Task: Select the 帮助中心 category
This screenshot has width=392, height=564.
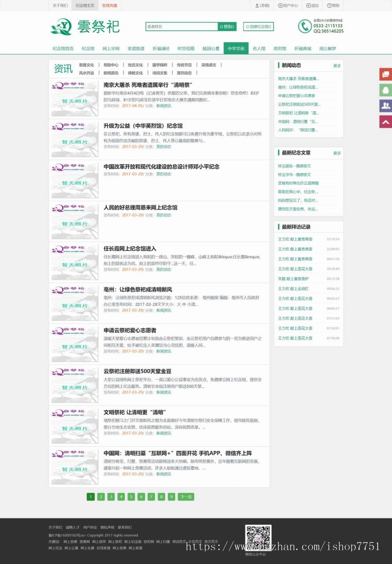Action: pyautogui.click(x=111, y=65)
